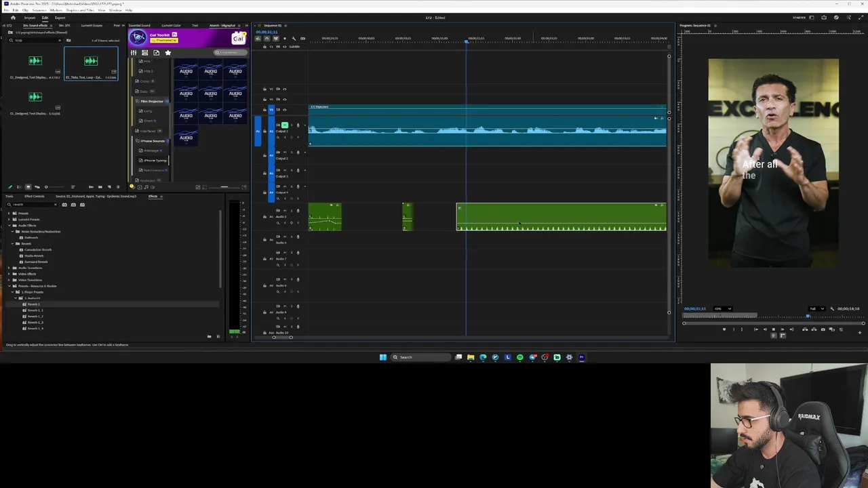Open the favorites star in Cal Toolkit

pyautogui.click(x=168, y=53)
